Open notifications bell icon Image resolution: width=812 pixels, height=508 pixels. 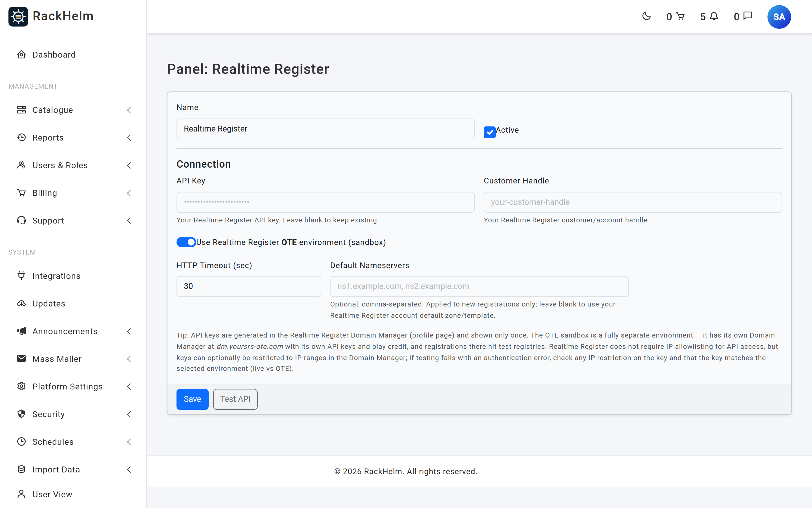pos(714,16)
